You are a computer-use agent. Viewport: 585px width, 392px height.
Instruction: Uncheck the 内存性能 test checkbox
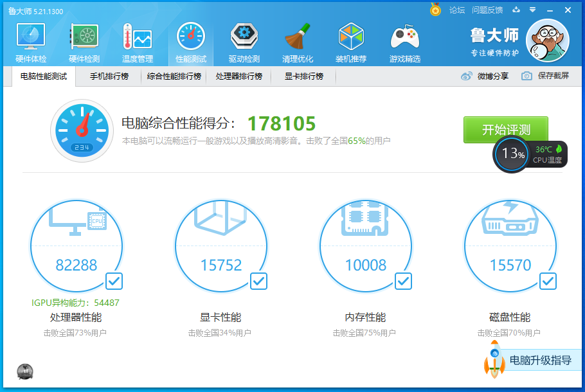click(x=403, y=281)
